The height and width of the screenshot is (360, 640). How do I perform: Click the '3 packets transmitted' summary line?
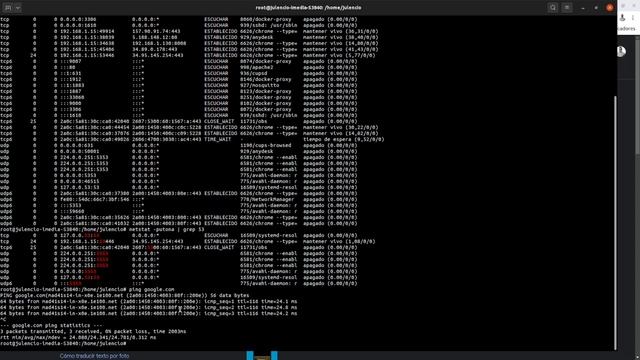point(93,331)
